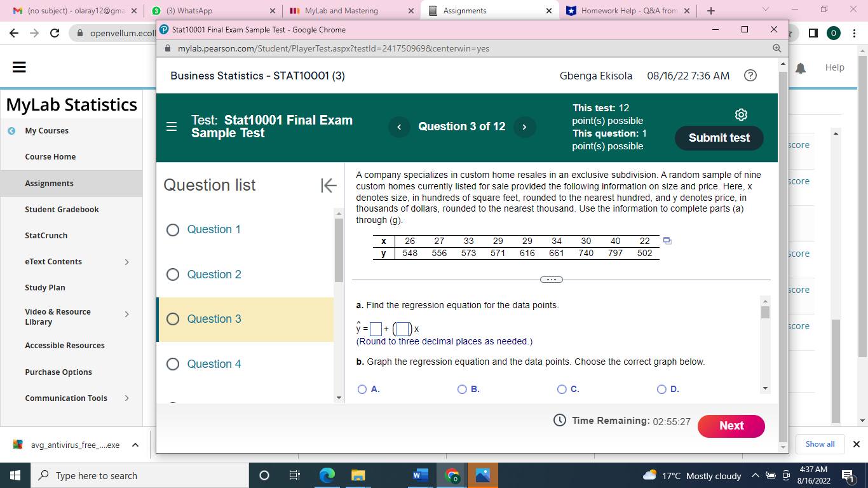
Task: Expand the eText Contents submenu
Action: pos(126,262)
